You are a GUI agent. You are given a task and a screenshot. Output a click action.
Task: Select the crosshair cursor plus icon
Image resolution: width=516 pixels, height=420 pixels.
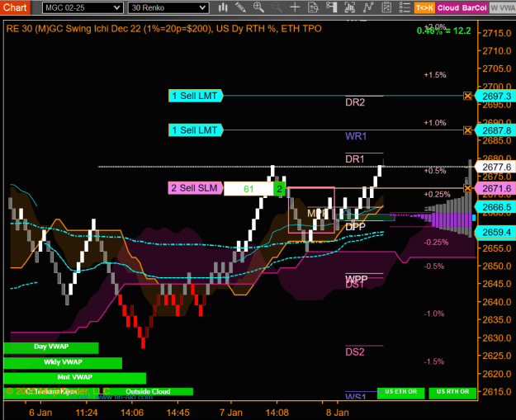(x=295, y=7)
